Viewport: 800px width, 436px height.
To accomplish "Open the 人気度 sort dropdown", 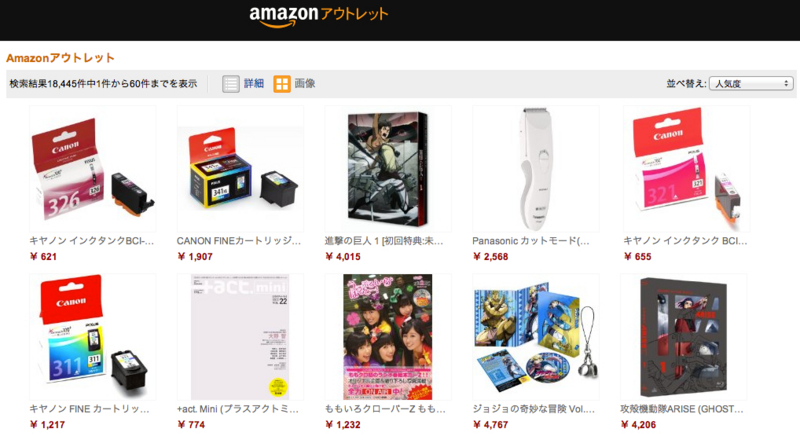I will [751, 83].
